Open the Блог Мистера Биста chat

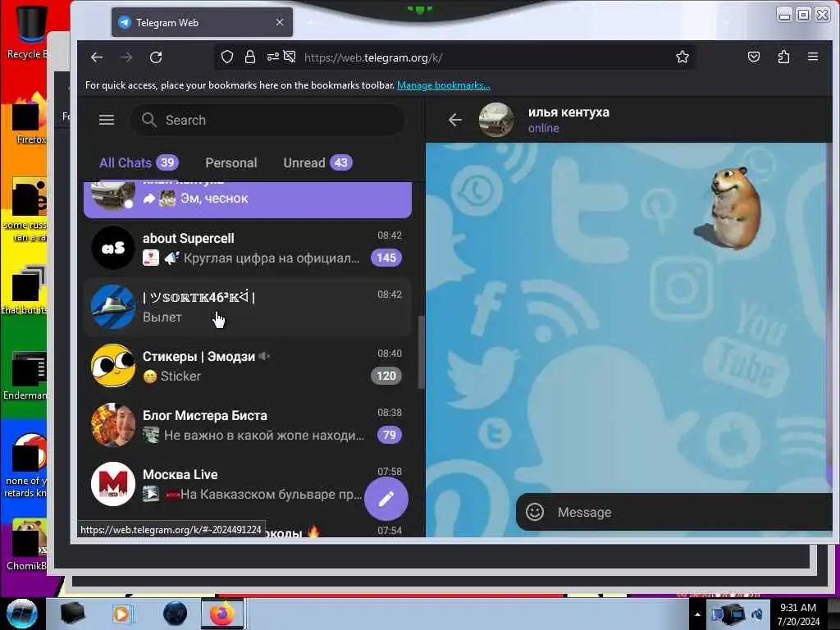248,425
